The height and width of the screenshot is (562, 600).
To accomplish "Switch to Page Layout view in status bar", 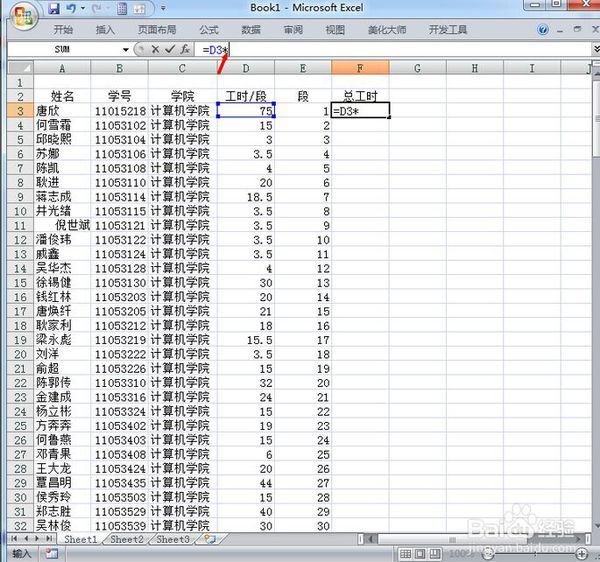I will 420,554.
